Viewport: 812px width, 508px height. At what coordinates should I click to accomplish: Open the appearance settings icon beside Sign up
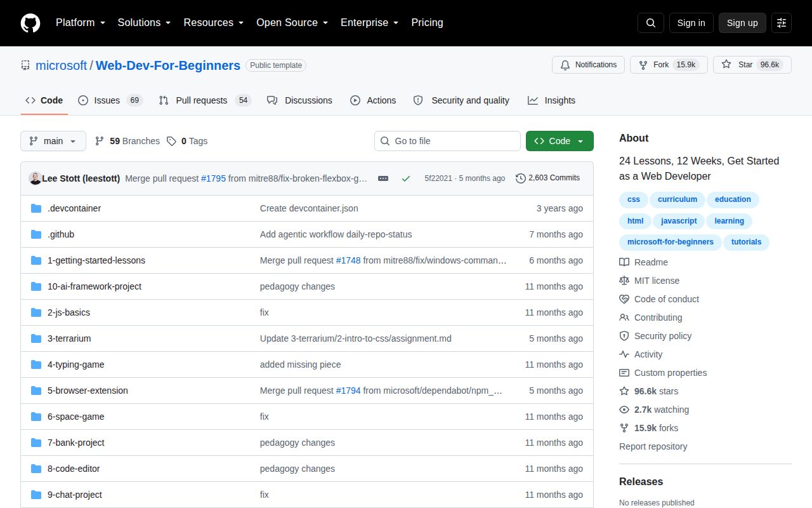pos(782,23)
